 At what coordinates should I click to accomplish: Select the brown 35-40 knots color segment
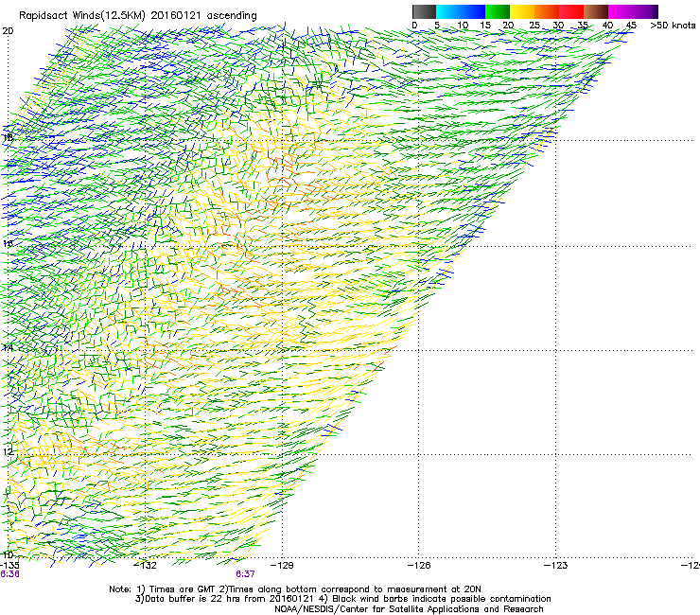pyautogui.click(x=596, y=11)
